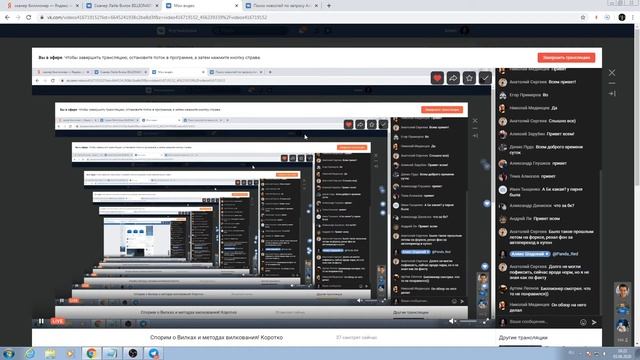Image resolution: width=640 pixels, height=360 pixels.
Task: Share the broadcast using the largest arrow icon
Action: point(453,78)
